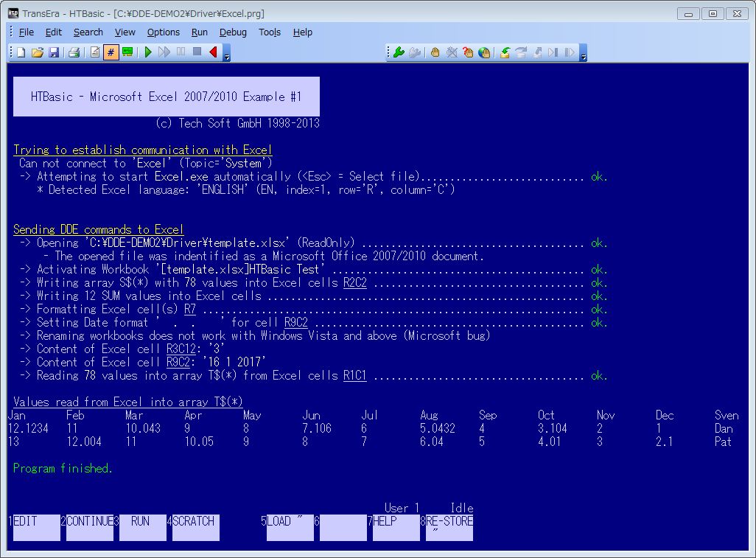The height and width of the screenshot is (558, 756).
Task: Open the Options menu
Action: [x=164, y=32]
